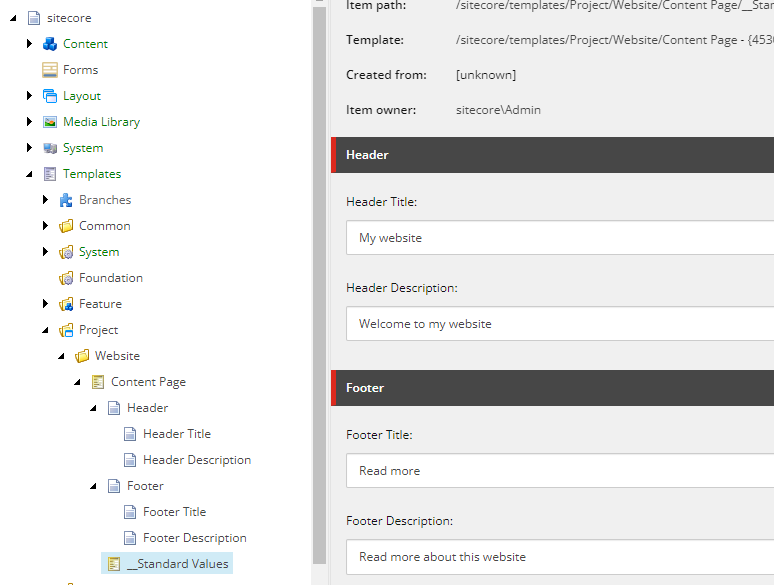774x585 pixels.
Task: Expand the Feature folder arrow
Action: click(46, 304)
